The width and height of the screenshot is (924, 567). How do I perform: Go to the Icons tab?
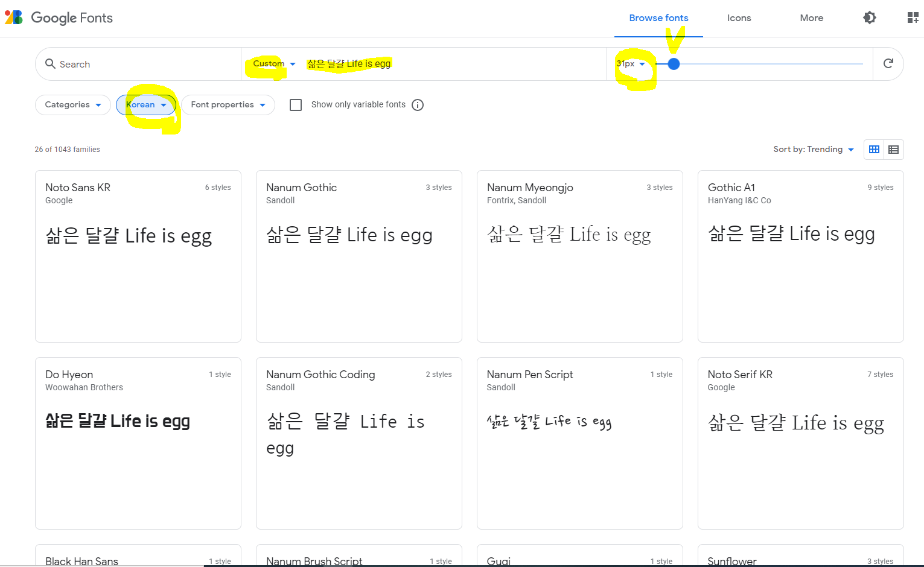(x=739, y=18)
